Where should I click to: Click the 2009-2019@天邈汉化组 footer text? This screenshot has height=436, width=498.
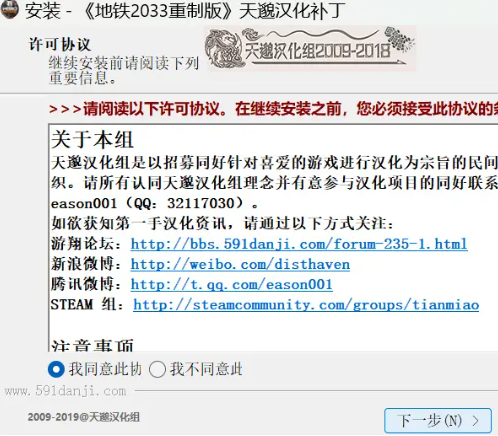pos(84,417)
